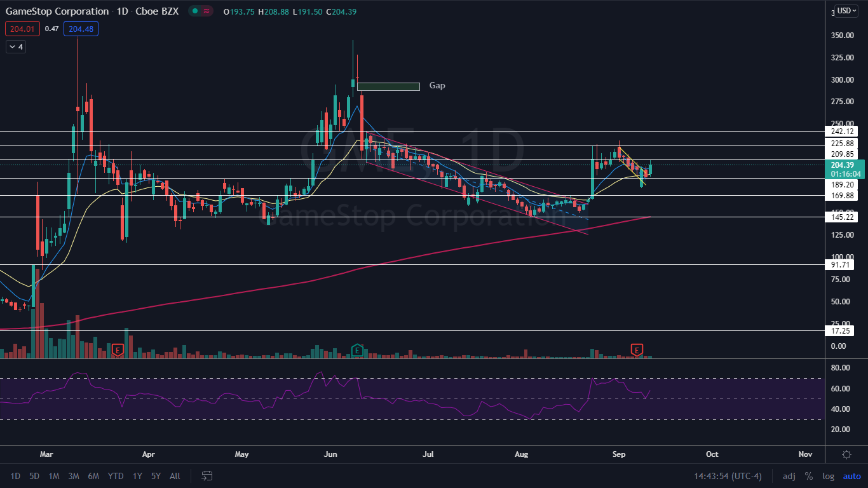Click the 225.88 horizontal line price label

(841, 143)
